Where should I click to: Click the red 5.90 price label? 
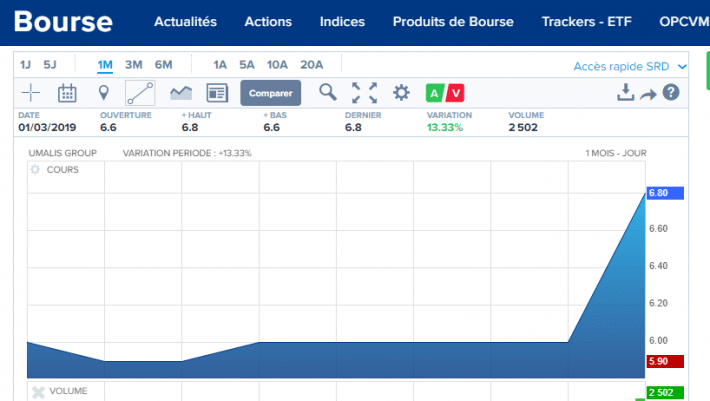click(x=665, y=361)
